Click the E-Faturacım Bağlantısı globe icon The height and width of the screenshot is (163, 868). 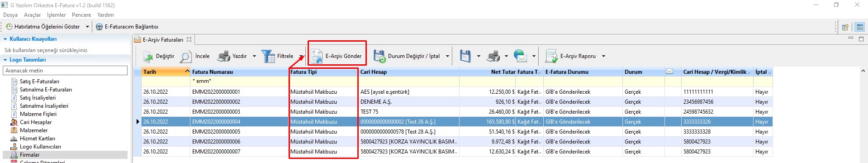100,27
